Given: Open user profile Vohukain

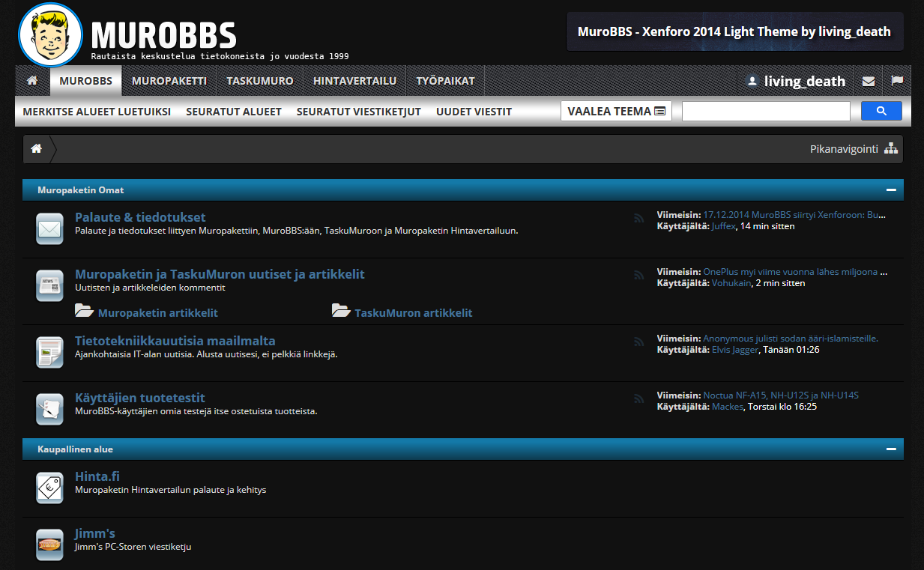Looking at the screenshot, I should [x=731, y=283].
